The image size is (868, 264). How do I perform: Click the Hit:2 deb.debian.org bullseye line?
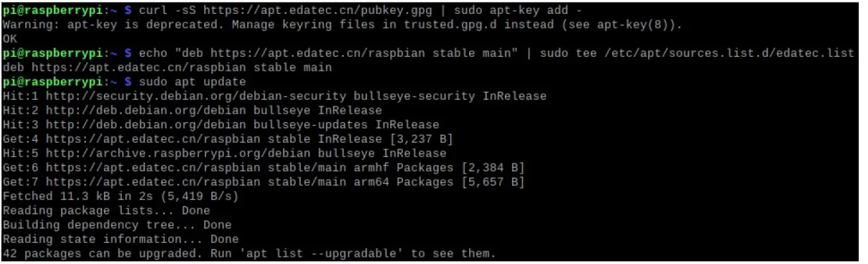point(192,110)
